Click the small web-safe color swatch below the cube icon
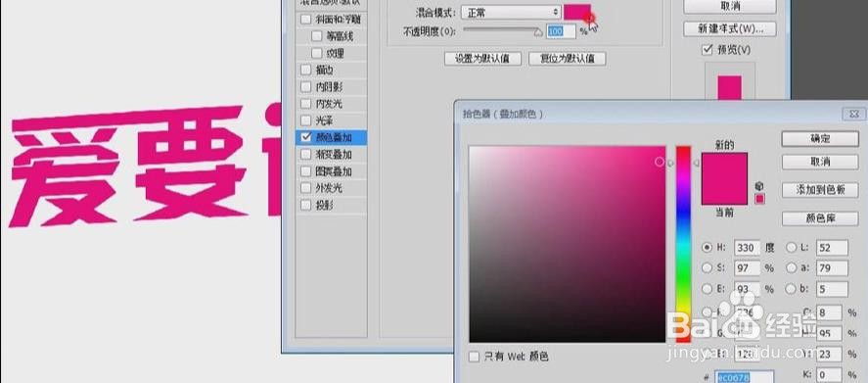This screenshot has height=383, width=868. pyautogui.click(x=759, y=199)
